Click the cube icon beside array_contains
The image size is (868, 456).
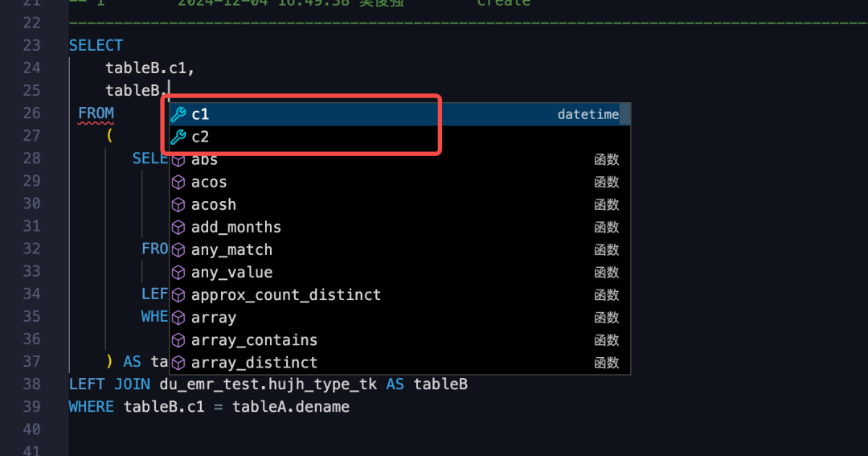(178, 340)
